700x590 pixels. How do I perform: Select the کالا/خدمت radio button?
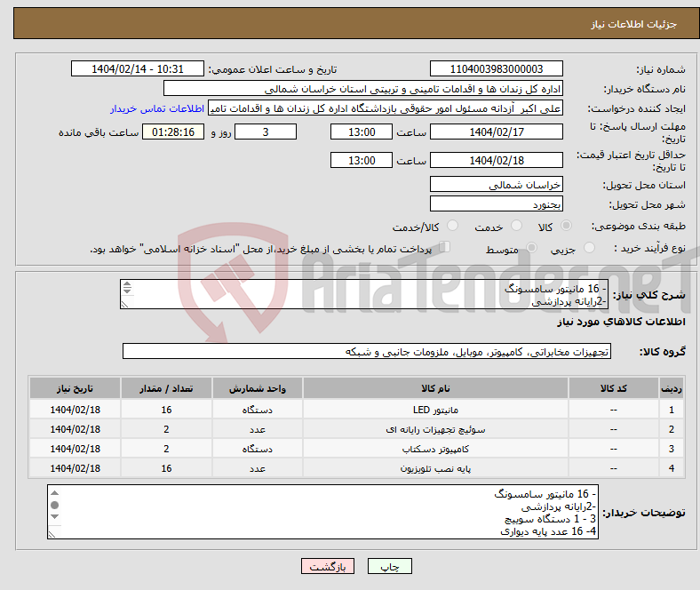click(452, 226)
